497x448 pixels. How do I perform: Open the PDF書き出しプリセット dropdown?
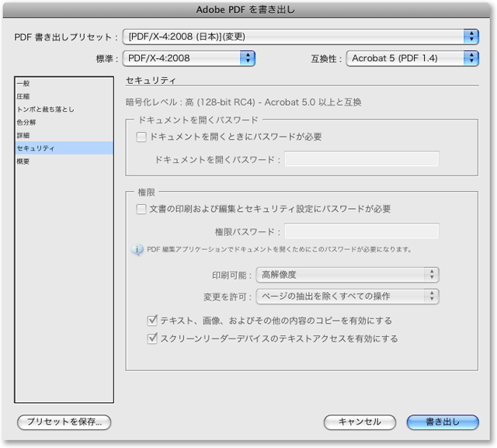tap(301, 36)
